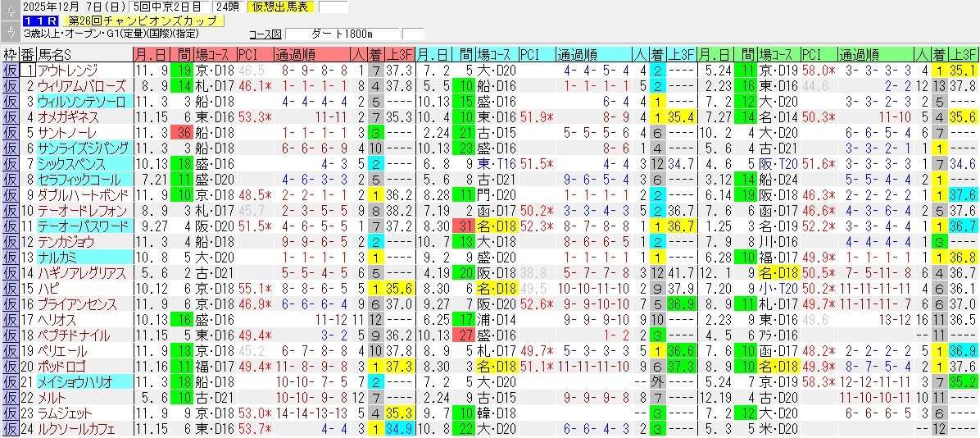
Task: Click the 仮 frame cell for アウトレンジ
Action: 10,71
